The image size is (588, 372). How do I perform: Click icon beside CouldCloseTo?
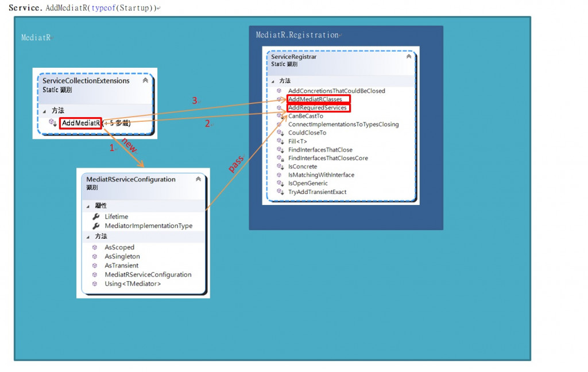[280, 133]
